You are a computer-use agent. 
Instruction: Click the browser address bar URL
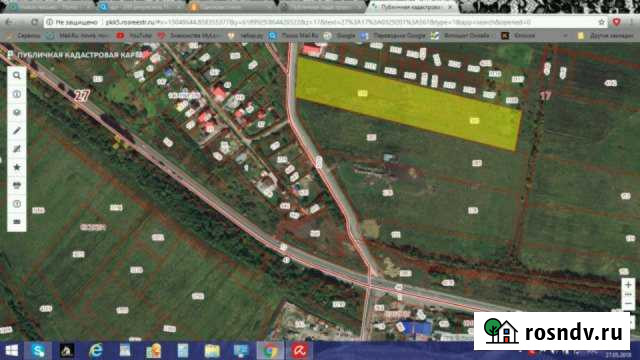[318, 22]
